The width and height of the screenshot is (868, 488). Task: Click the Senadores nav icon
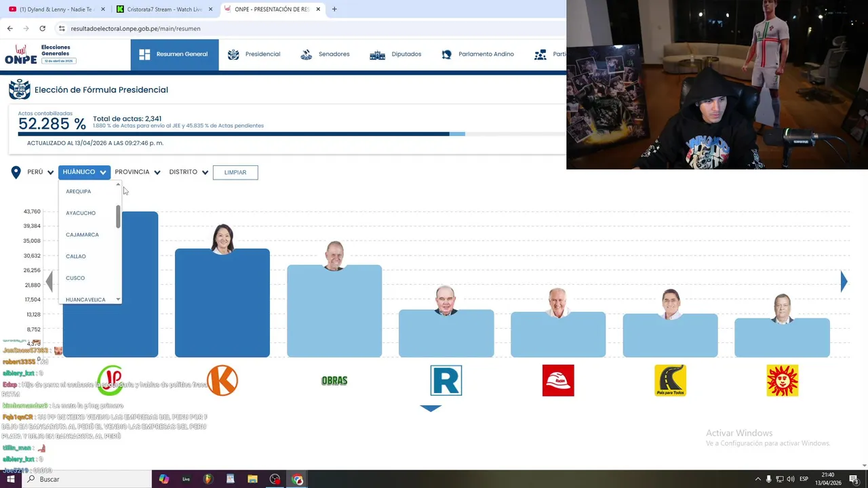point(307,54)
